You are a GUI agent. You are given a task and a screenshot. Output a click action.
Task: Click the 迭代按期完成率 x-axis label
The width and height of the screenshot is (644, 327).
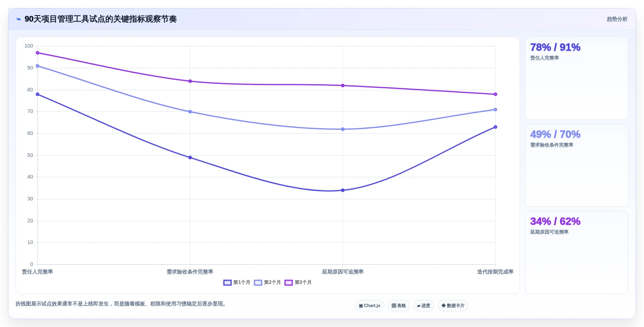(x=496, y=272)
